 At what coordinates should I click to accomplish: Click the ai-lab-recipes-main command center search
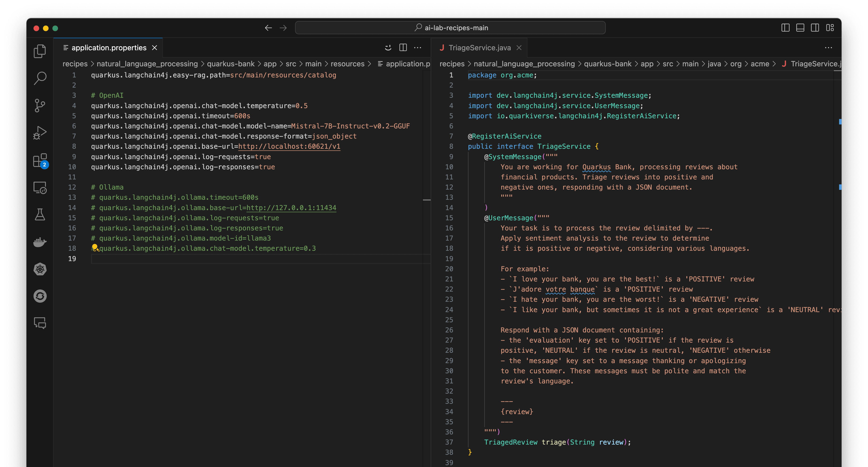pos(450,28)
